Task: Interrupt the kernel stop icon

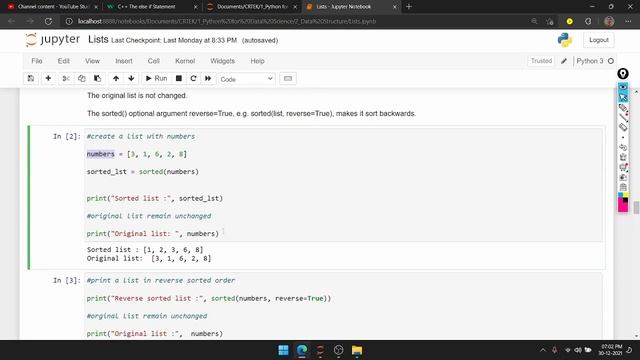Action: (178, 78)
